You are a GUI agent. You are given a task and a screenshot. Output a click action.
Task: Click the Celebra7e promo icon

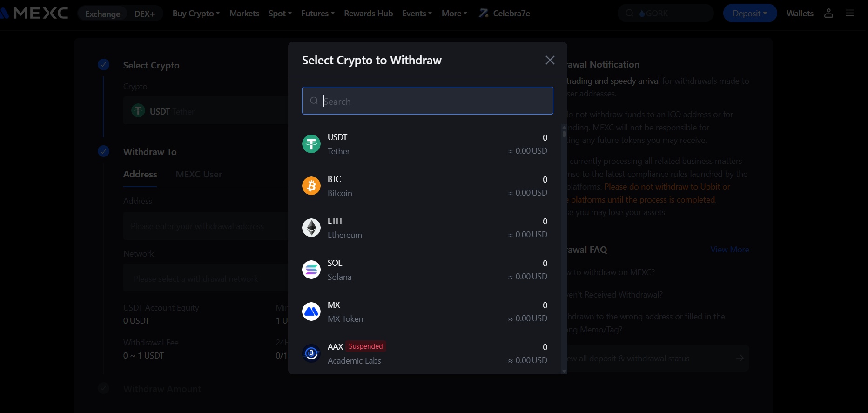(484, 13)
